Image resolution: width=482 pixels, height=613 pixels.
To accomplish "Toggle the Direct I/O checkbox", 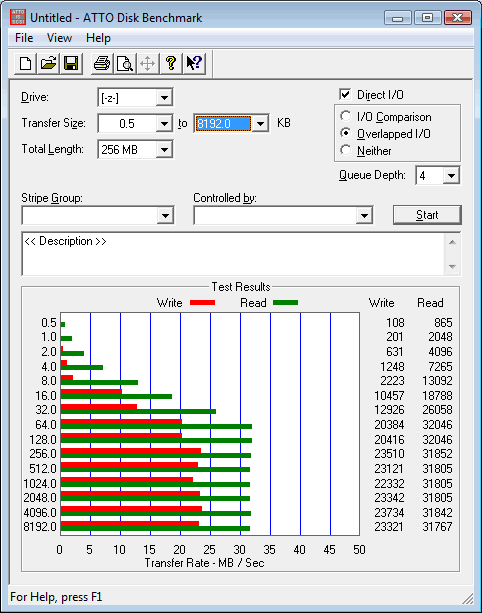I will [x=345, y=95].
